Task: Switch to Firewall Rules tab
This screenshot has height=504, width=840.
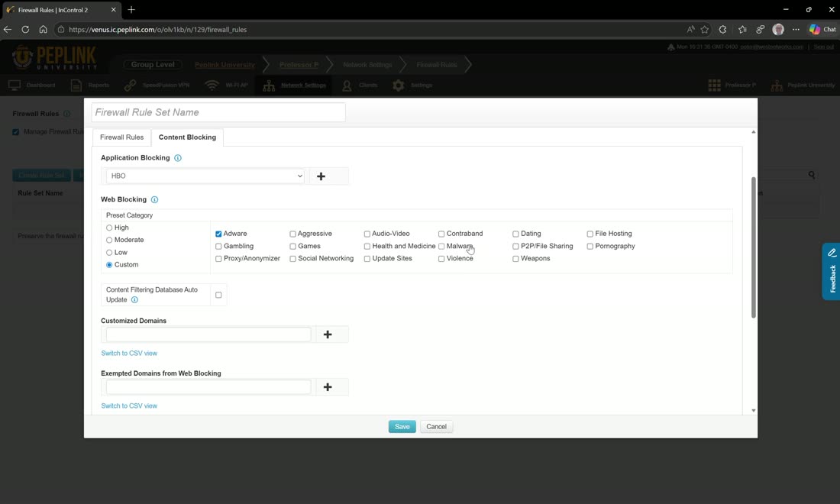Action: (x=121, y=137)
